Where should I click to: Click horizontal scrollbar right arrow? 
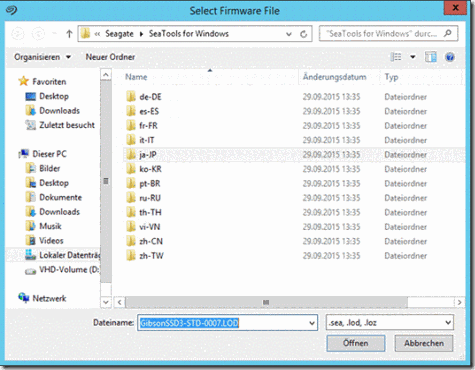[460, 302]
